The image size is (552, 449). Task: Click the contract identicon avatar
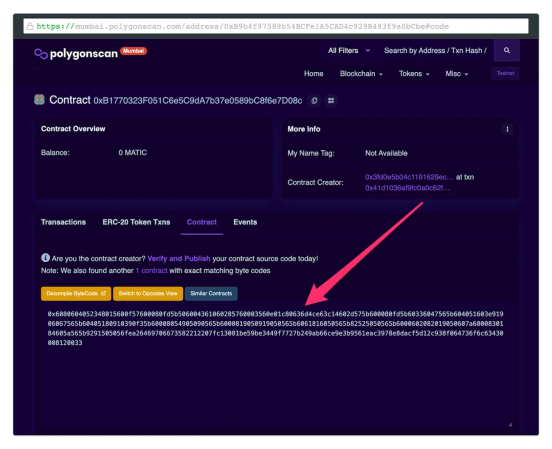pyautogui.click(x=39, y=100)
